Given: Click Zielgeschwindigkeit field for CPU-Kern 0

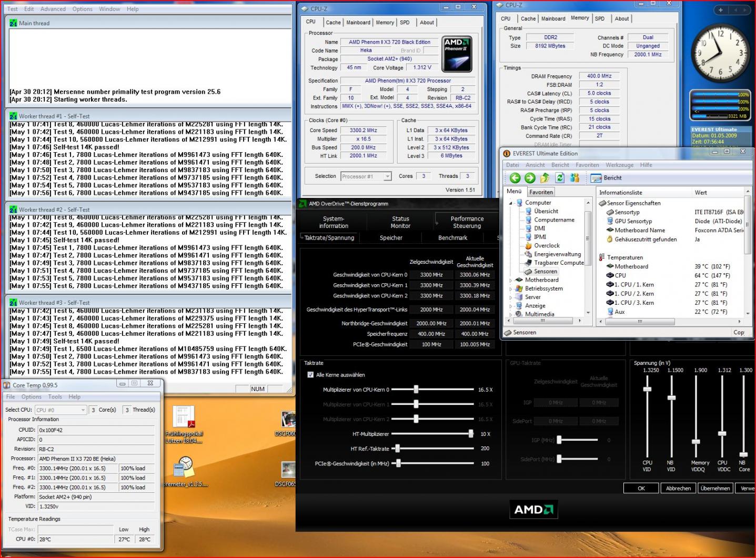Looking at the screenshot, I should point(431,275).
